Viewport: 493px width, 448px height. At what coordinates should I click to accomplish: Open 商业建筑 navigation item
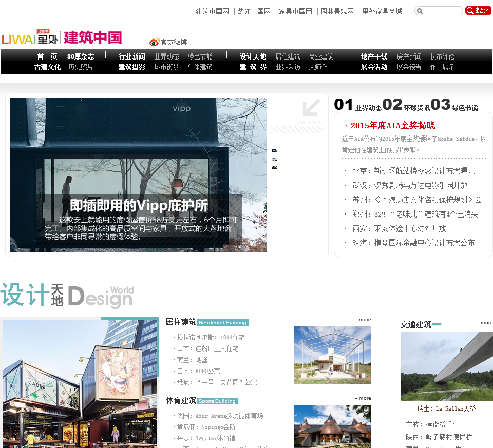pyautogui.click(x=321, y=56)
